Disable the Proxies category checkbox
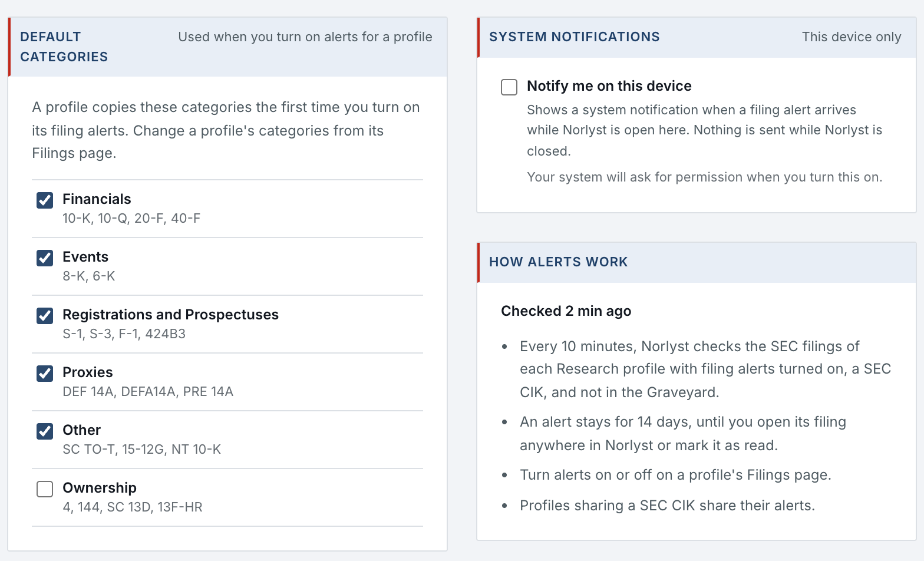The height and width of the screenshot is (561, 924). pos(45,374)
